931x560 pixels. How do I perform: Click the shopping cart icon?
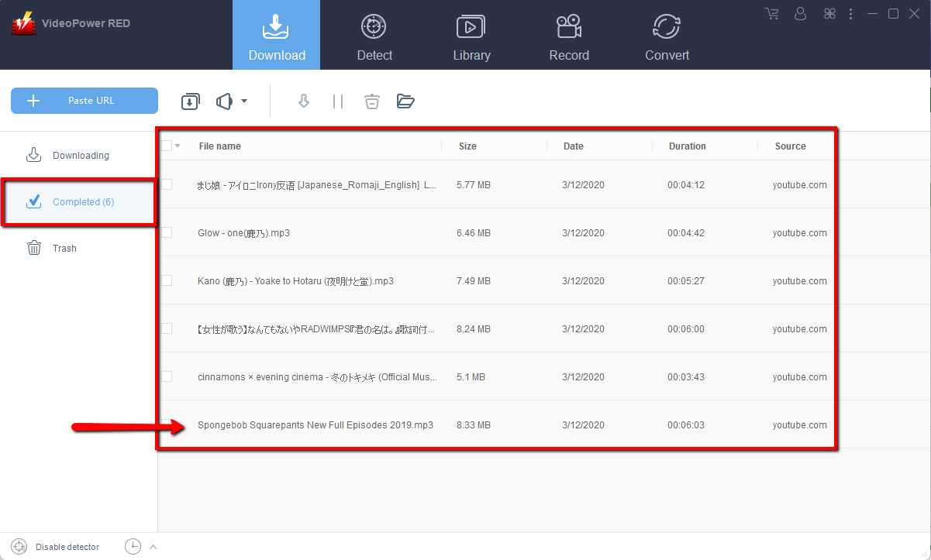coord(771,14)
